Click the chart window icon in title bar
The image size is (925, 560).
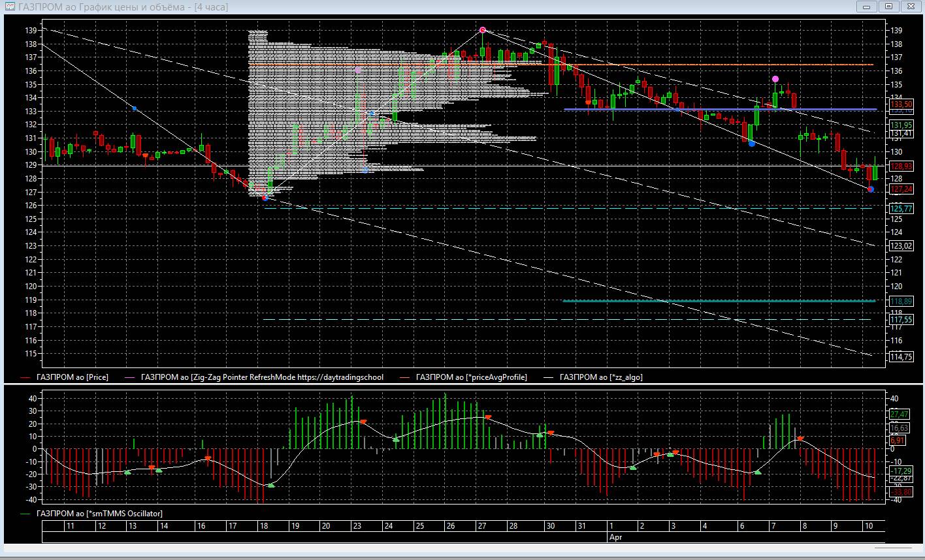click(10, 7)
